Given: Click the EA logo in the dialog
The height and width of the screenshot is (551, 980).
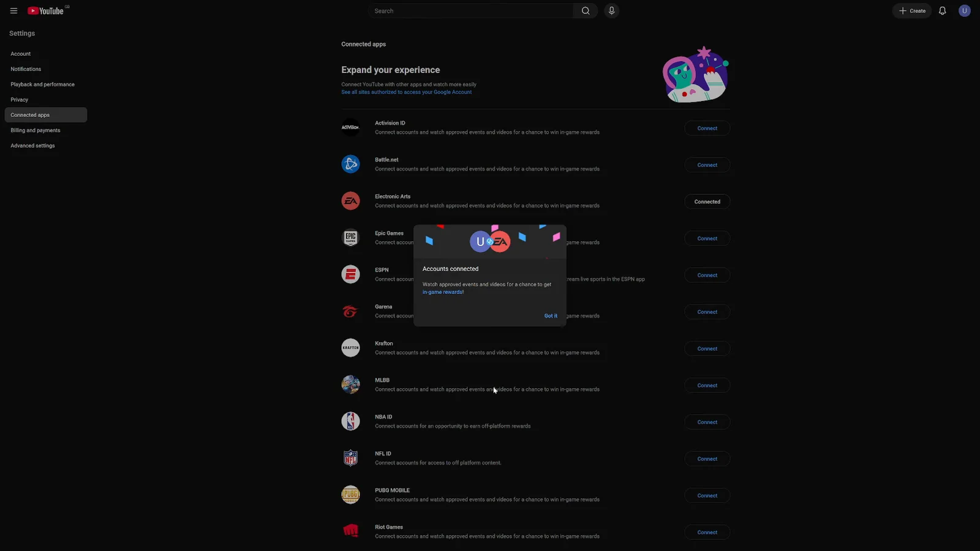Looking at the screenshot, I should click(x=500, y=242).
